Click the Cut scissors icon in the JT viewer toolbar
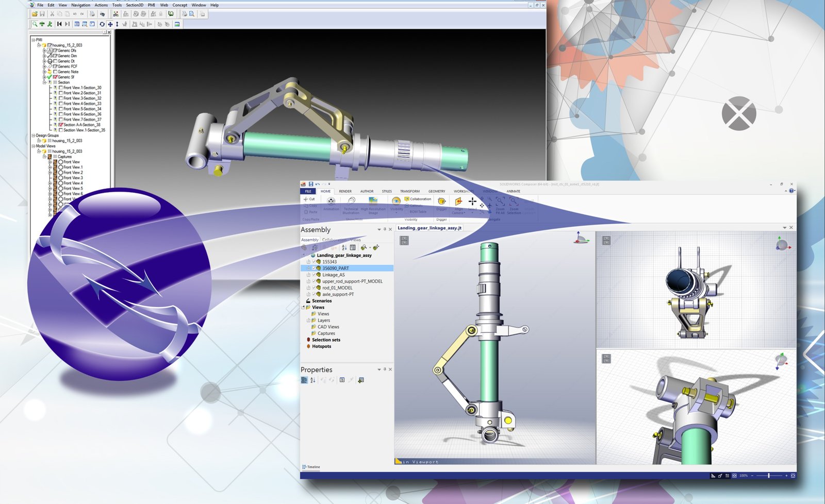Viewport: 825px width, 504px height. click(x=52, y=14)
